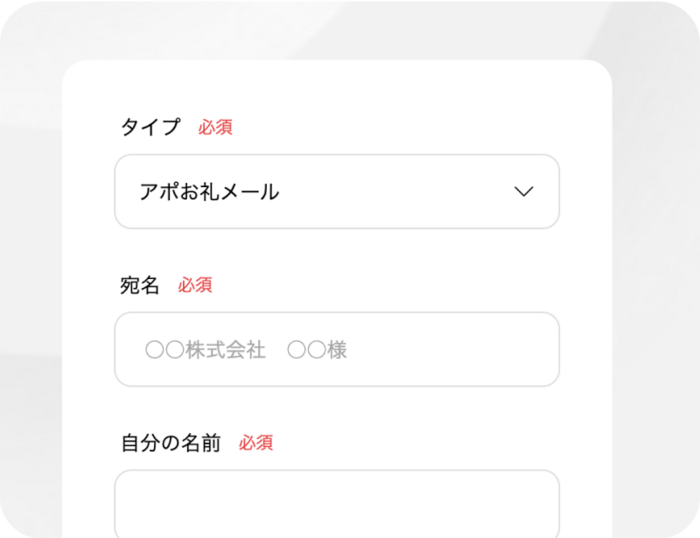Screen dimensions: 700x538
Task: Click the 自分の名前 field label
Action: click(x=171, y=443)
